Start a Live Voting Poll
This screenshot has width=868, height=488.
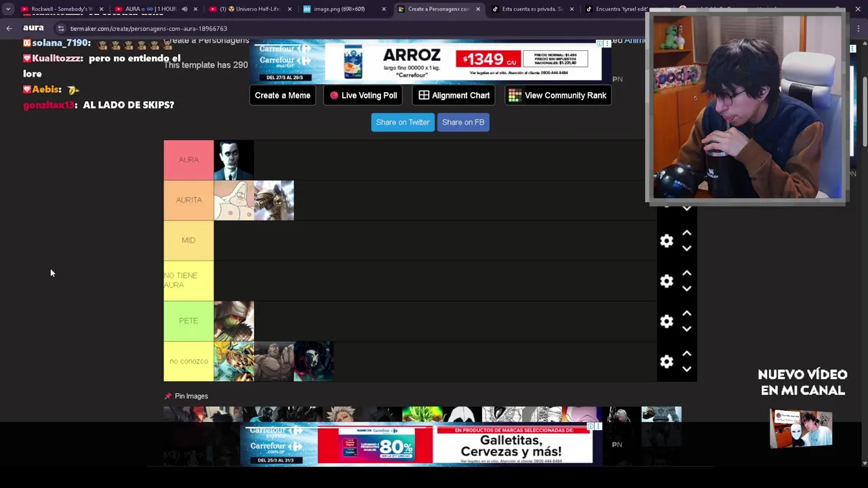click(x=363, y=96)
